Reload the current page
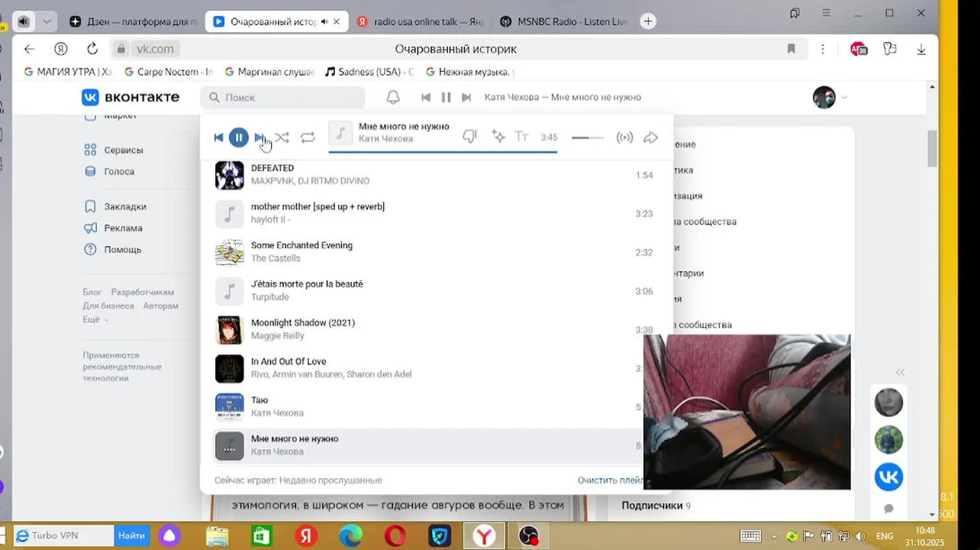 click(x=92, y=49)
